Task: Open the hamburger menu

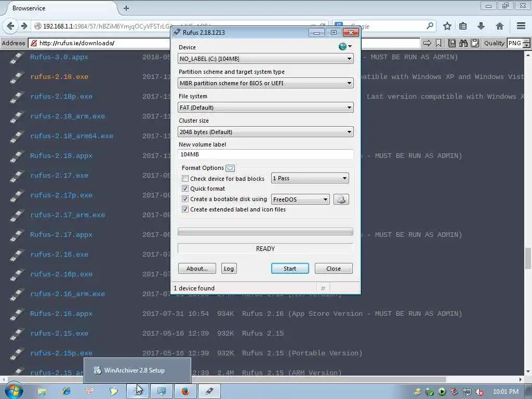Action: coord(521,26)
